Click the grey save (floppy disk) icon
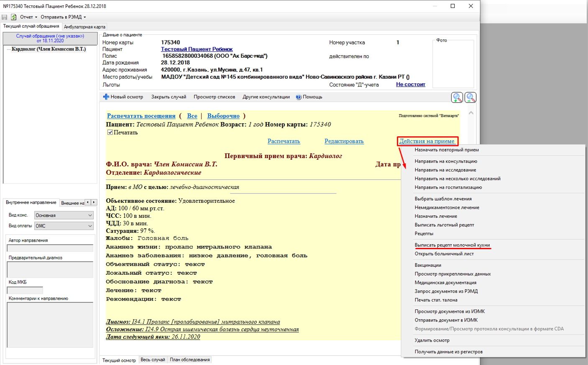The height and width of the screenshot is (365, 588). (5, 17)
